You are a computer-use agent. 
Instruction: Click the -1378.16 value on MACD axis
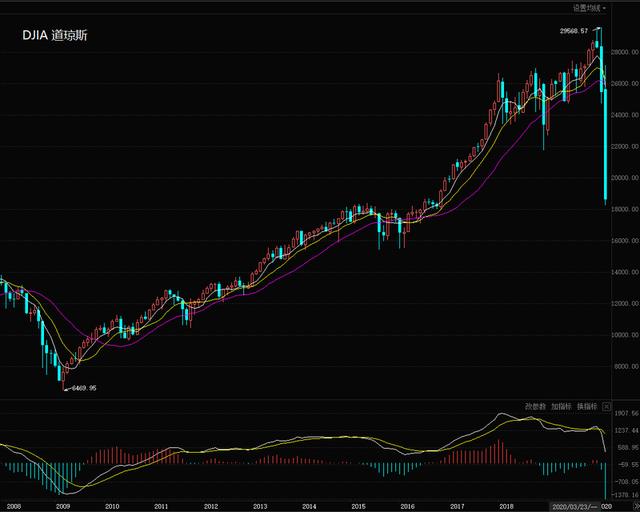pos(625,494)
